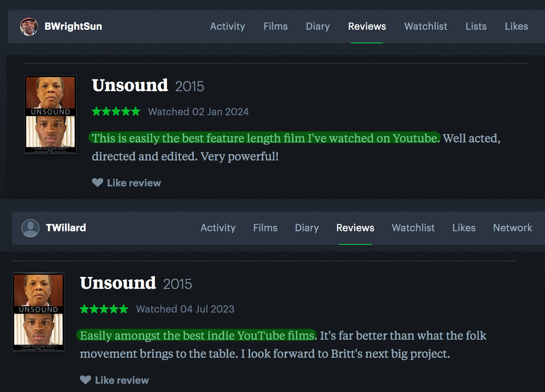Click heart icon on BWrightSun's review
The width and height of the screenshot is (545, 392).
coord(98,183)
